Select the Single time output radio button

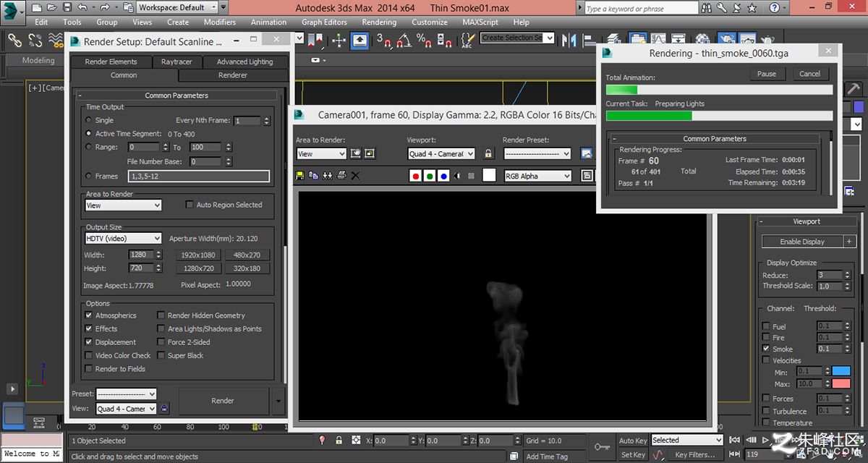click(x=89, y=120)
